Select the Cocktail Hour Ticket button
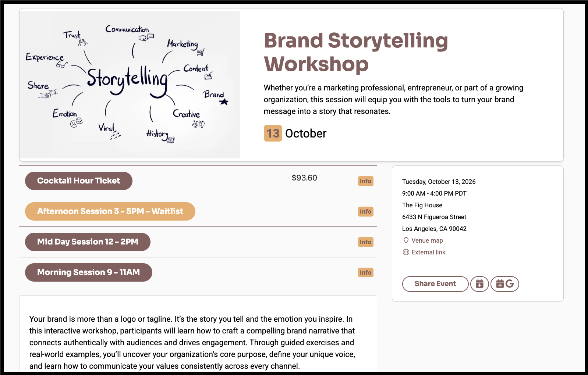The height and width of the screenshot is (375, 588). [x=79, y=181]
